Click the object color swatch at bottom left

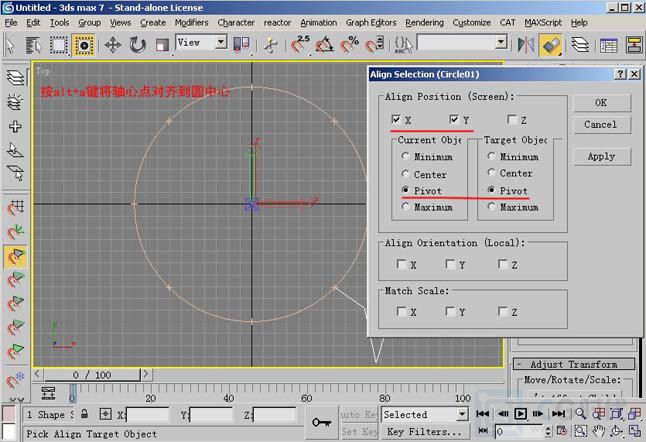coord(9,414)
